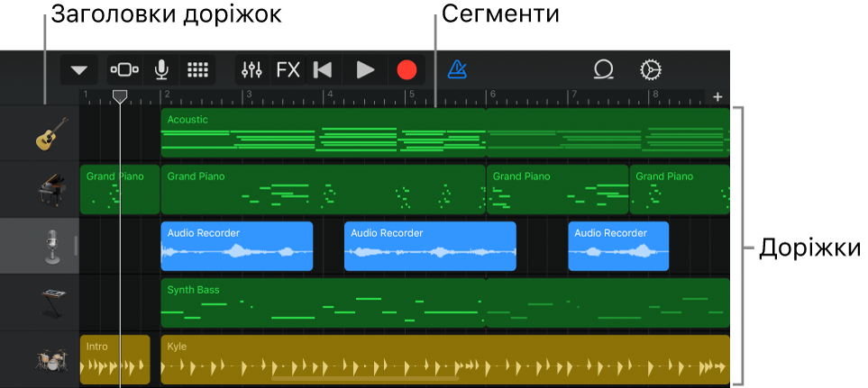
Task: Click the playhead marker on the ruler
Action: pyautogui.click(x=120, y=96)
